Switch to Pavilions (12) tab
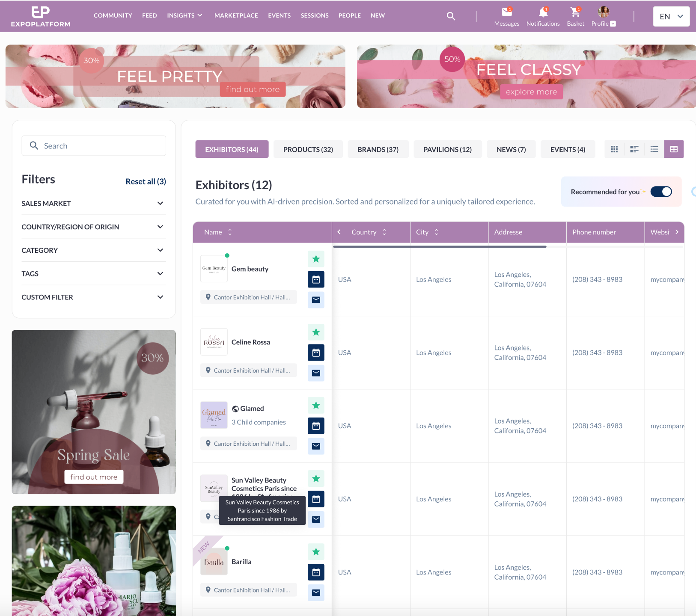Image resolution: width=696 pixels, height=616 pixels. 448,149
